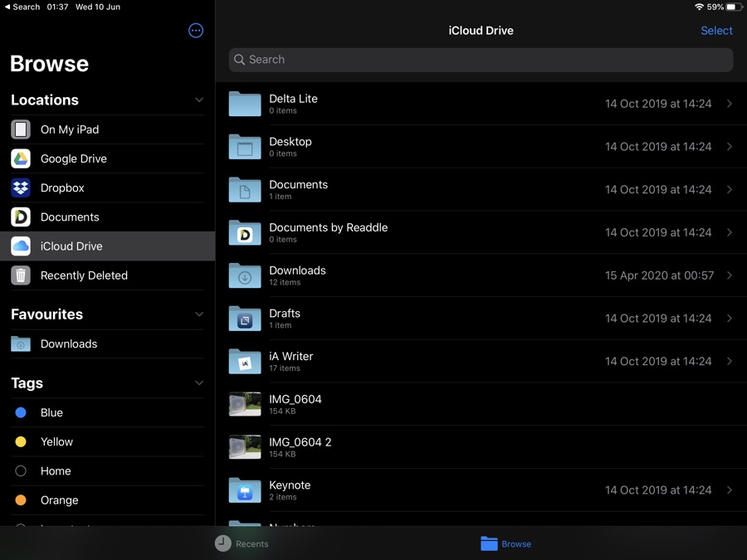Tap the Blue tag color dot

pyautogui.click(x=21, y=412)
